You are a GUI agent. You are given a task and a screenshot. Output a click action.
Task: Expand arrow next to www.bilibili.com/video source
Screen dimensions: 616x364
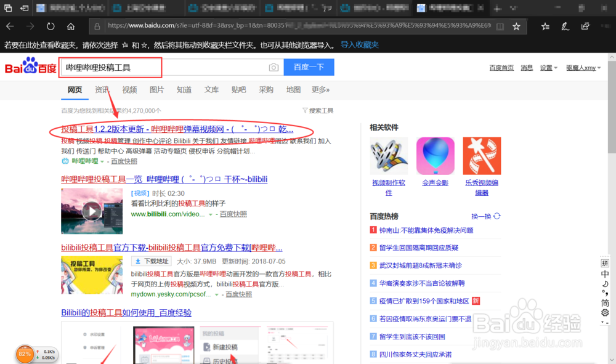[211, 214]
